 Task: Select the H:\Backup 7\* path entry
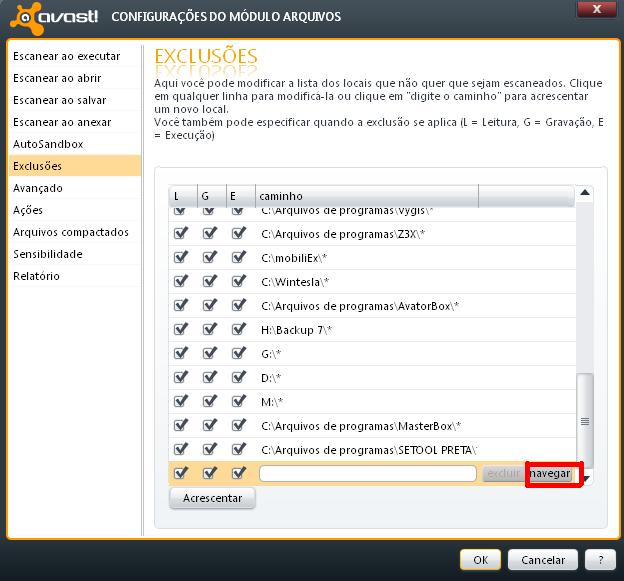[x=296, y=330]
